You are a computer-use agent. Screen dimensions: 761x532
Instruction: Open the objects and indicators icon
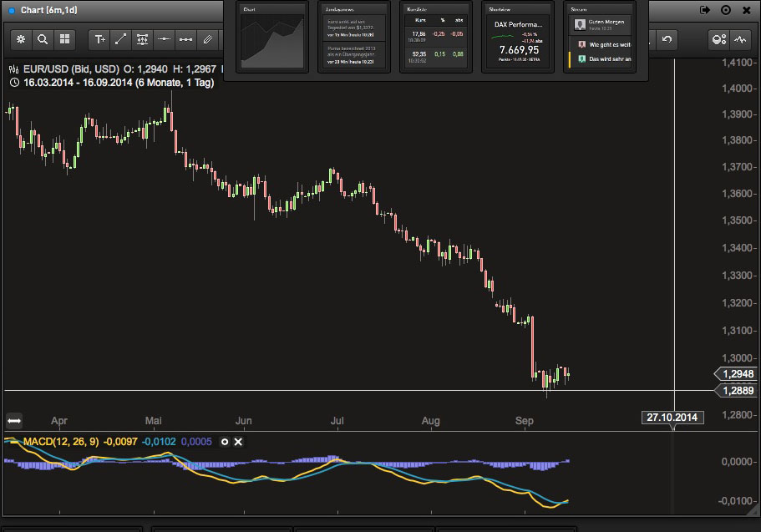point(718,39)
